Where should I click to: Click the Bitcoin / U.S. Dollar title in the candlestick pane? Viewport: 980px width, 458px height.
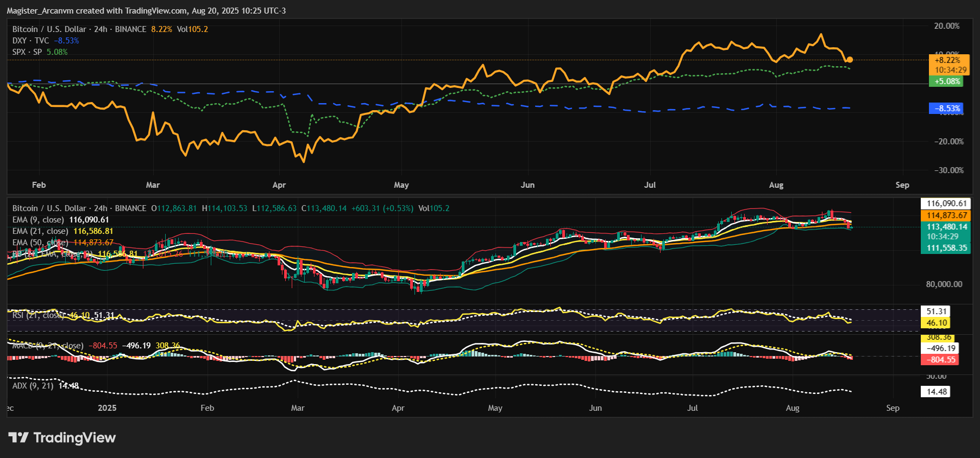[79, 208]
